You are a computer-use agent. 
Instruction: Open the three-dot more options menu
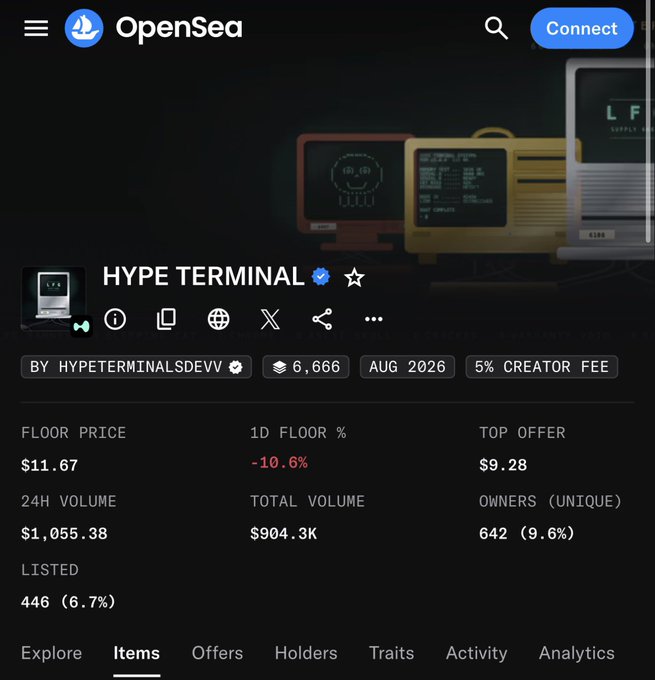[x=373, y=320]
